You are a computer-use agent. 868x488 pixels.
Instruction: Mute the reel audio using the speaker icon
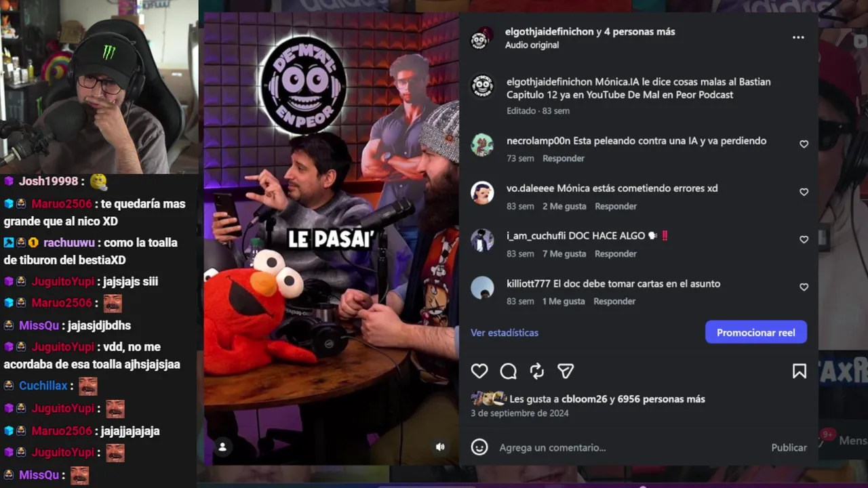point(440,447)
